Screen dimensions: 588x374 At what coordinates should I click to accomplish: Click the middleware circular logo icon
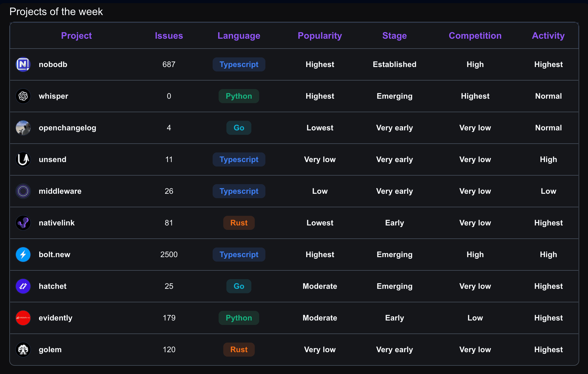(23, 191)
